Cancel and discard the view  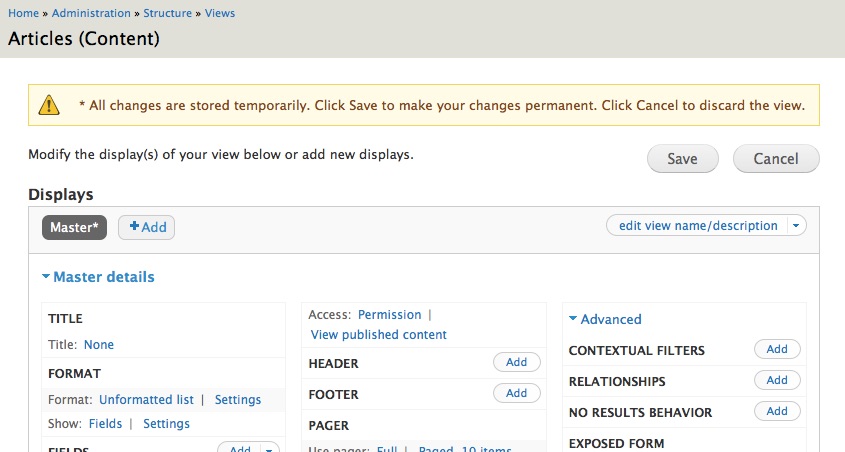[776, 158]
